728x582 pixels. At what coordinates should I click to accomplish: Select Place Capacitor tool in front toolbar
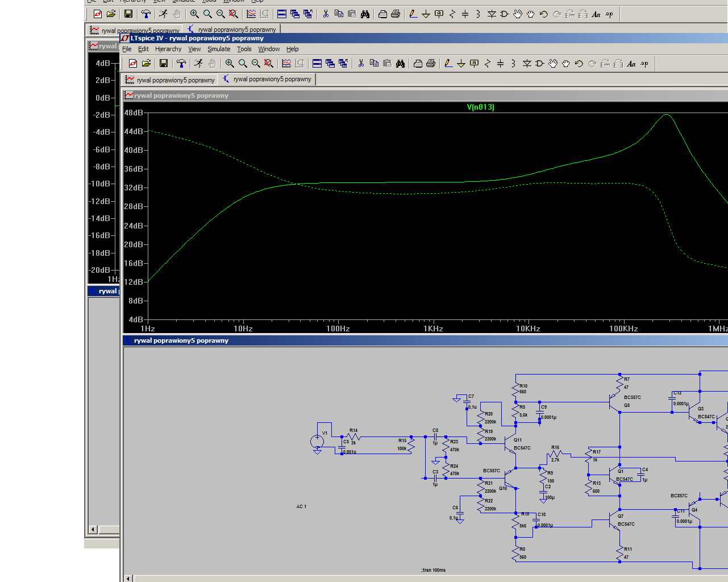(x=500, y=64)
